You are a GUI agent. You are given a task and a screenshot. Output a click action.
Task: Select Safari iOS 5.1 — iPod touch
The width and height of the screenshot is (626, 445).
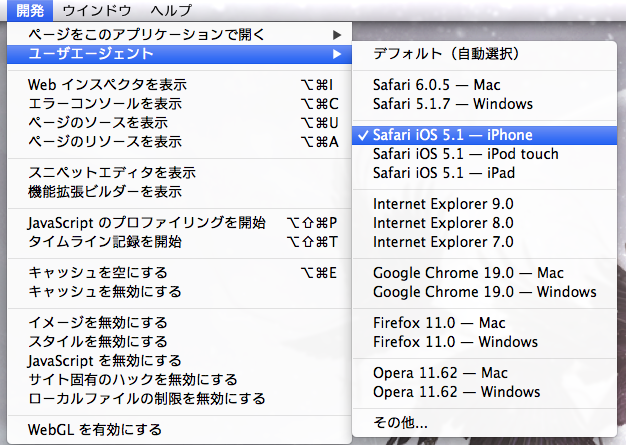coord(484,154)
